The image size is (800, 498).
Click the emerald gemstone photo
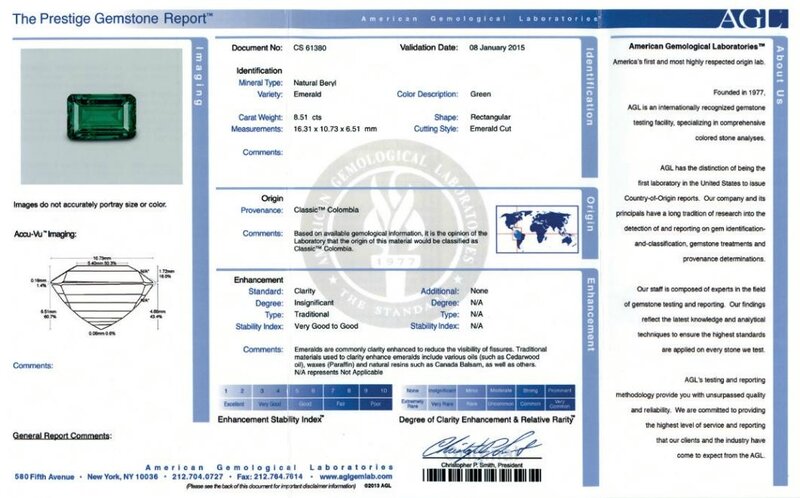coord(102,117)
